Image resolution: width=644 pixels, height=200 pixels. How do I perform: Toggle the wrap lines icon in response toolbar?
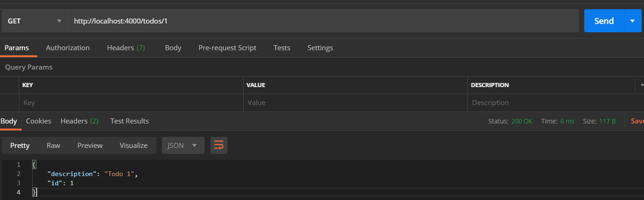[219, 145]
